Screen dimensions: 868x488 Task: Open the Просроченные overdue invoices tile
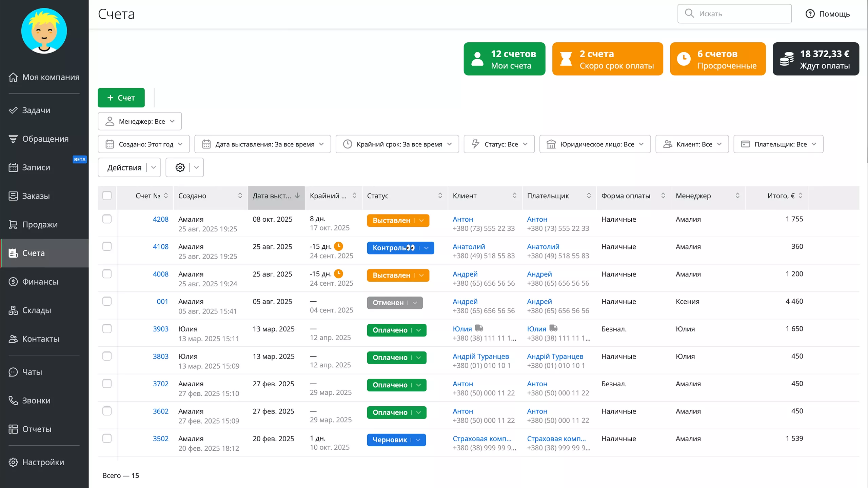pos(717,59)
